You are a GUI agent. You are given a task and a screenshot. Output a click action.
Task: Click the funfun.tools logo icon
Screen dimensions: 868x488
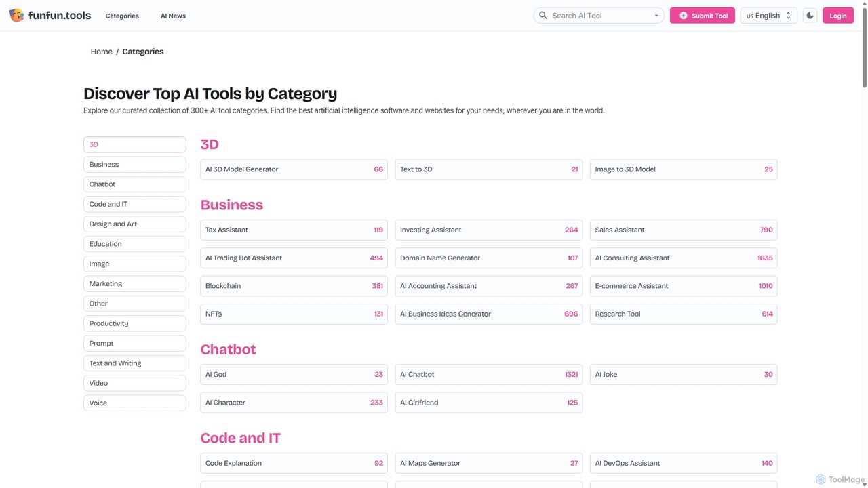click(16, 15)
